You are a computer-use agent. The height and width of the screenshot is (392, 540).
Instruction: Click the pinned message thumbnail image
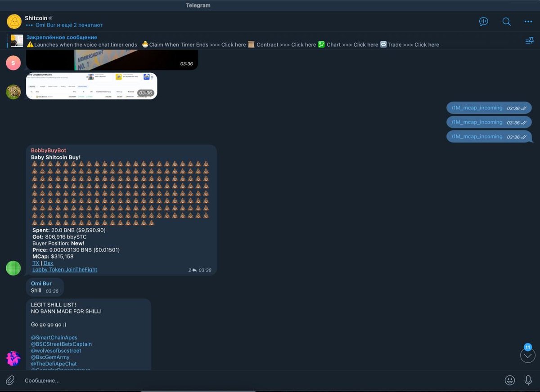pos(17,41)
